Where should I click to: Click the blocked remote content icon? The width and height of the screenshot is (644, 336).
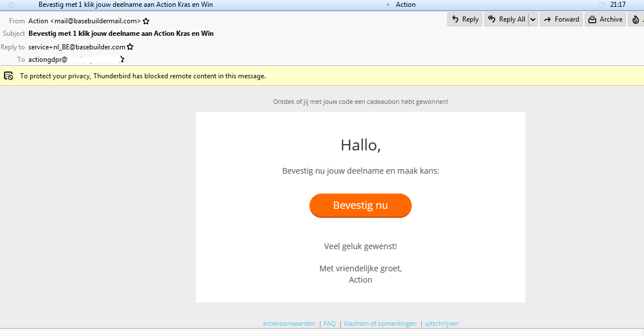(9, 75)
